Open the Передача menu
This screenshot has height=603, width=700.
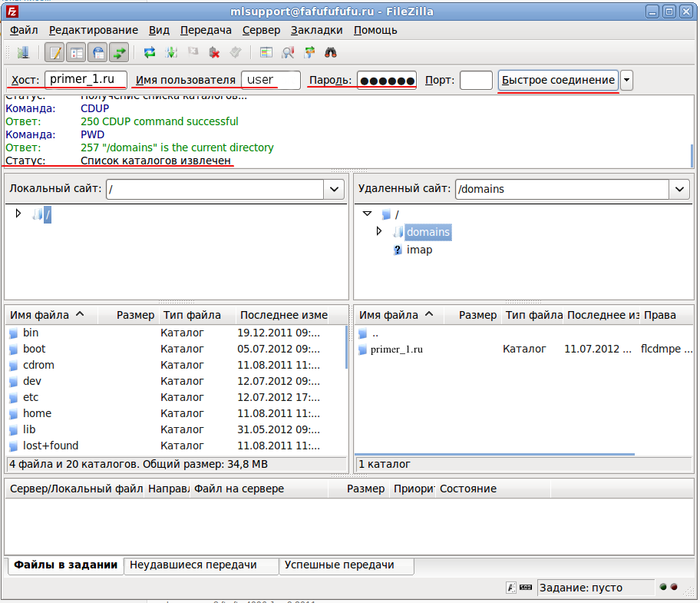[206, 30]
